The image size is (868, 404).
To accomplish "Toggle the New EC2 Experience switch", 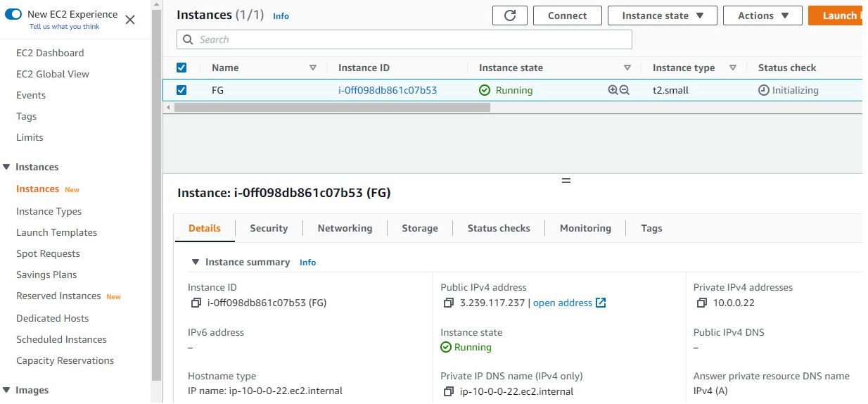I will pyautogui.click(x=13, y=14).
